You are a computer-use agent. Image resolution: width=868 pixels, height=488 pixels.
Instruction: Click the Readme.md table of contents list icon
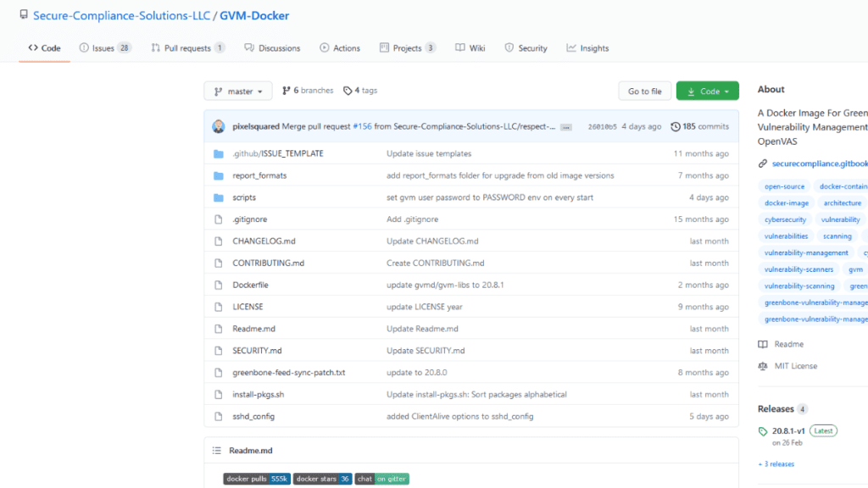pos(217,451)
